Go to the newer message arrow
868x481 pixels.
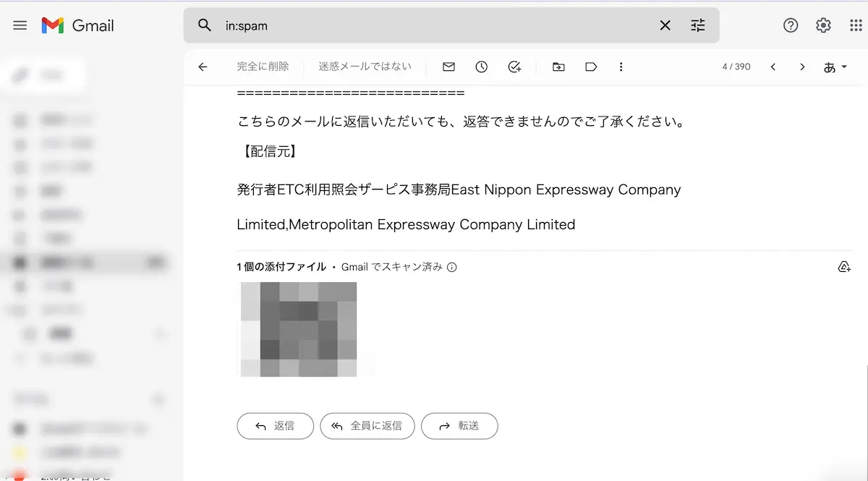(773, 67)
